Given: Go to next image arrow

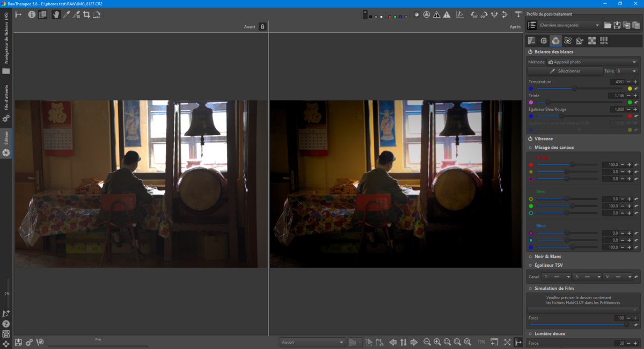Looking at the screenshot, I should click(x=414, y=342).
